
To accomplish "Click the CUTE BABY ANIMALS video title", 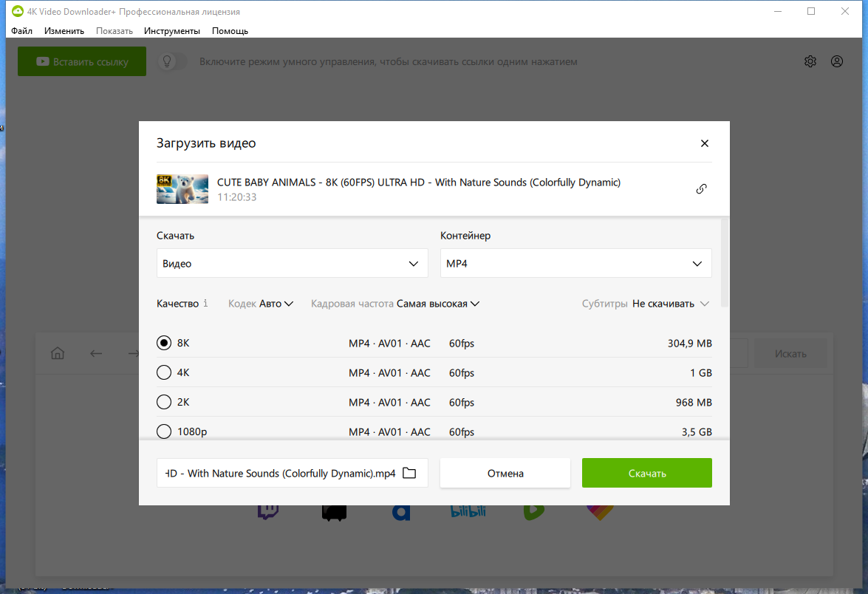I will pyautogui.click(x=419, y=182).
